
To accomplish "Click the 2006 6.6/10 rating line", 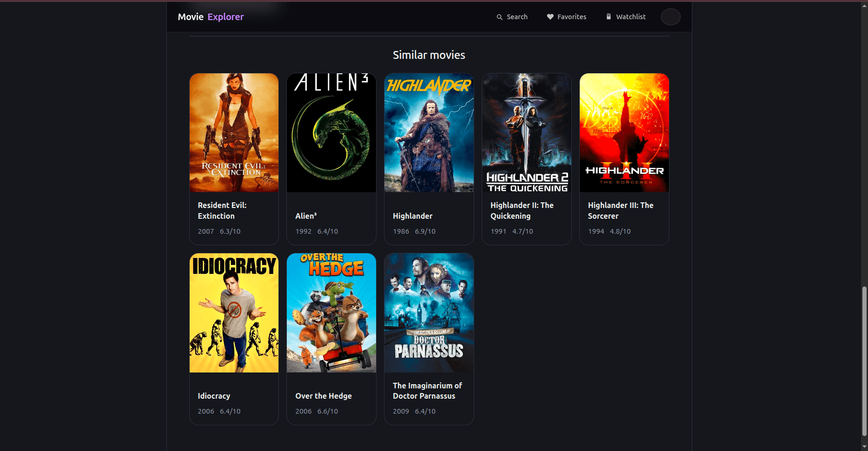I will coord(317,411).
